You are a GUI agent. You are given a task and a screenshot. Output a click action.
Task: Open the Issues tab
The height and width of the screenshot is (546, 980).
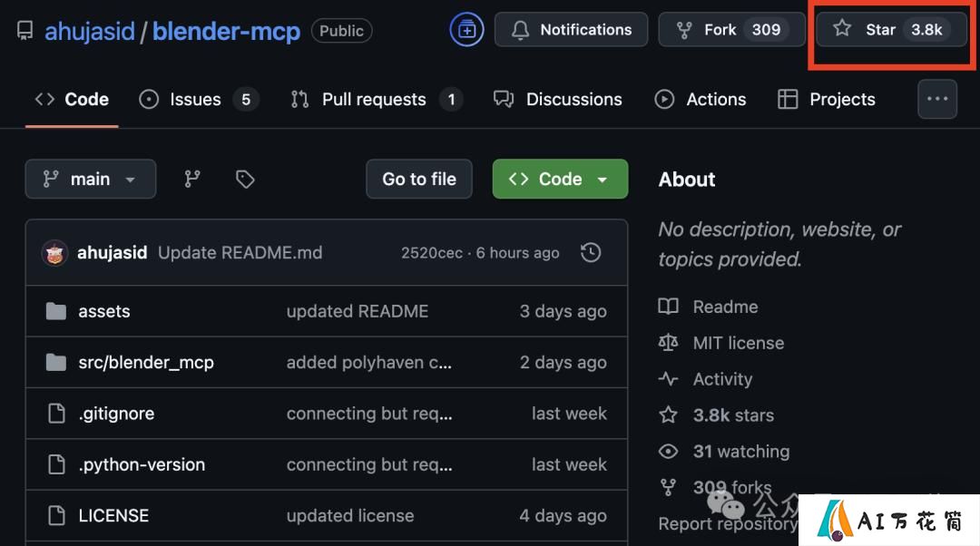point(199,100)
